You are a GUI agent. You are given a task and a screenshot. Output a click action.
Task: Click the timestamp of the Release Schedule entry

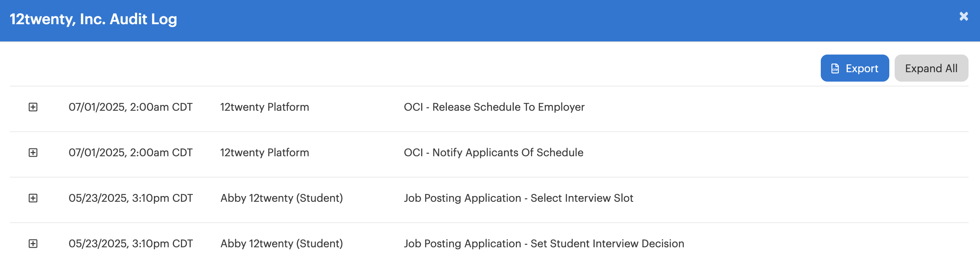click(131, 107)
